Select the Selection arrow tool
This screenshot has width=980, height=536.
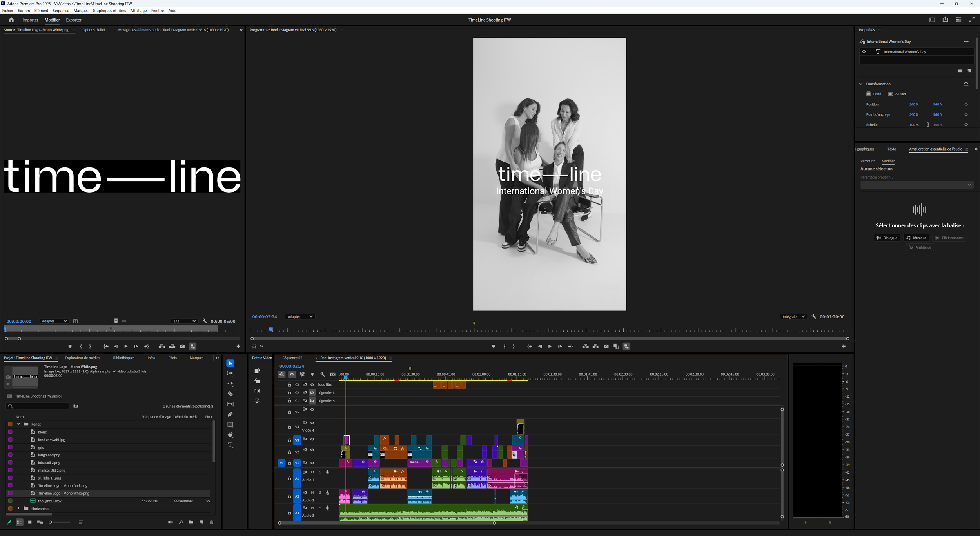pyautogui.click(x=230, y=363)
